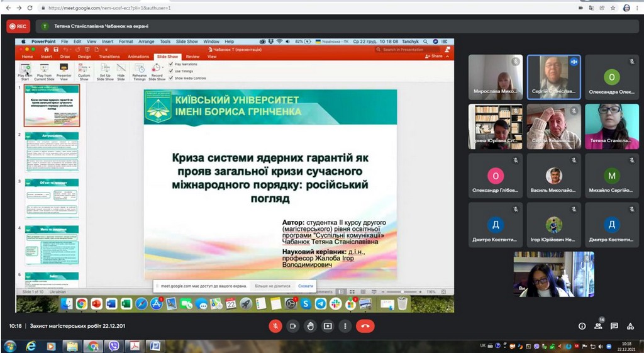This screenshot has width=644, height=353.
Task: Uncheck the Use Timings option
Action: coord(171,71)
